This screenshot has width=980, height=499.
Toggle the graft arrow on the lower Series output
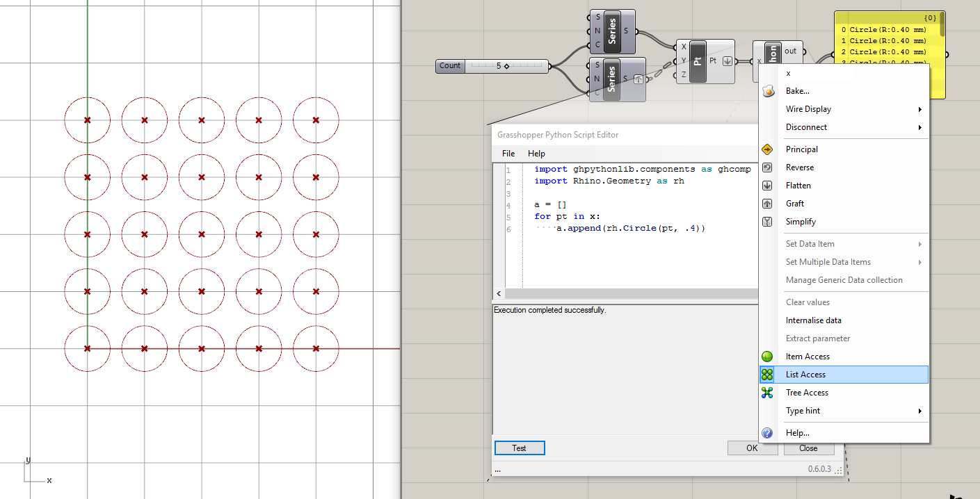tap(637, 79)
